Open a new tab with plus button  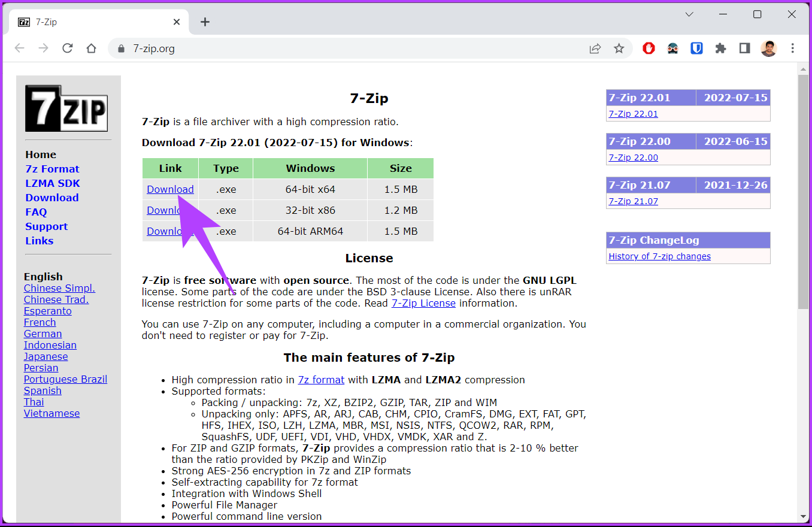205,22
